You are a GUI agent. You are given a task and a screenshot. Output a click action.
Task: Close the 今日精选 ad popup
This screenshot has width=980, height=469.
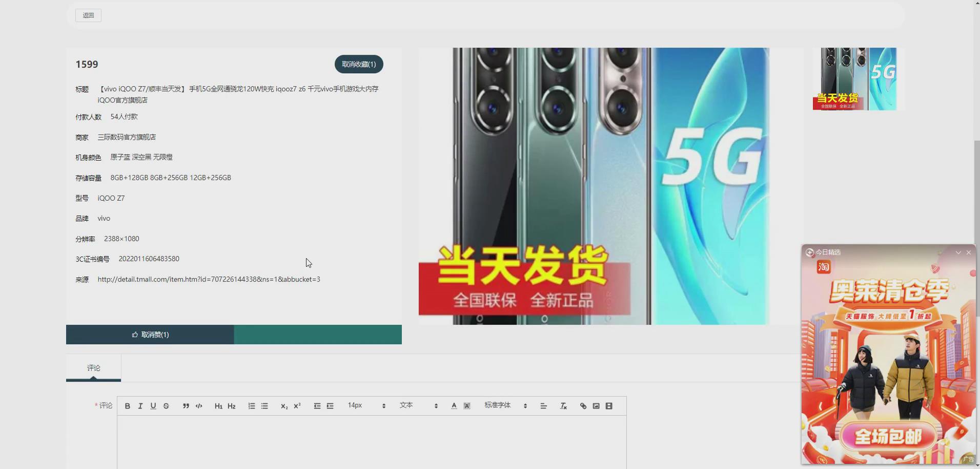click(969, 252)
